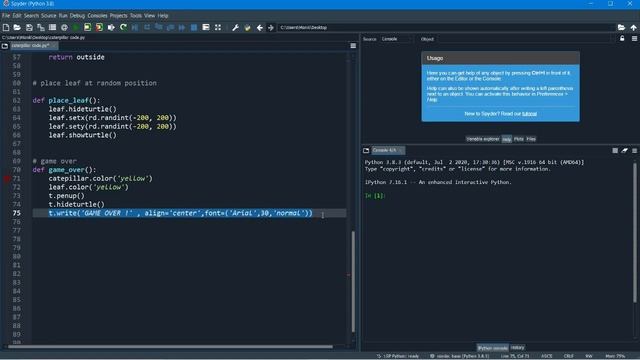Run the file with green play button
Image resolution: width=640 pixels, height=360 pixels.
pos(76,27)
